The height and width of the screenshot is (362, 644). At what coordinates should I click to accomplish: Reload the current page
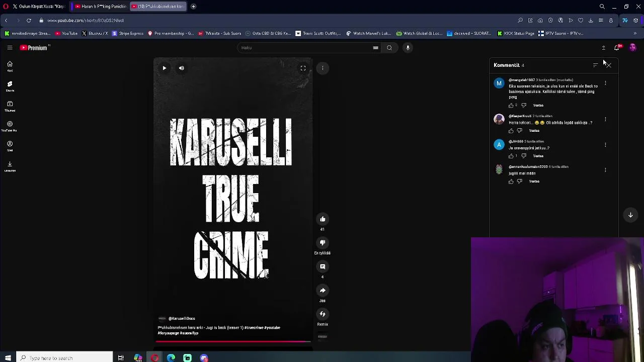tap(29, 21)
